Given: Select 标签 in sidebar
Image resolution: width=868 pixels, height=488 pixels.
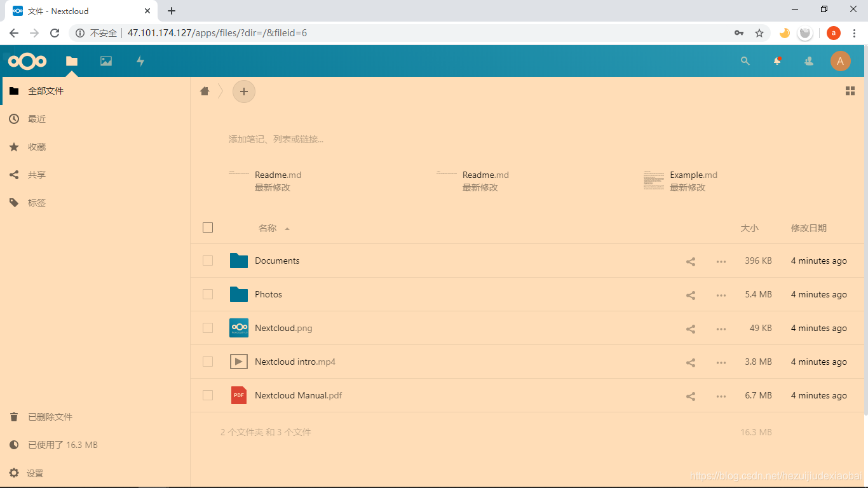Looking at the screenshot, I should point(95,203).
